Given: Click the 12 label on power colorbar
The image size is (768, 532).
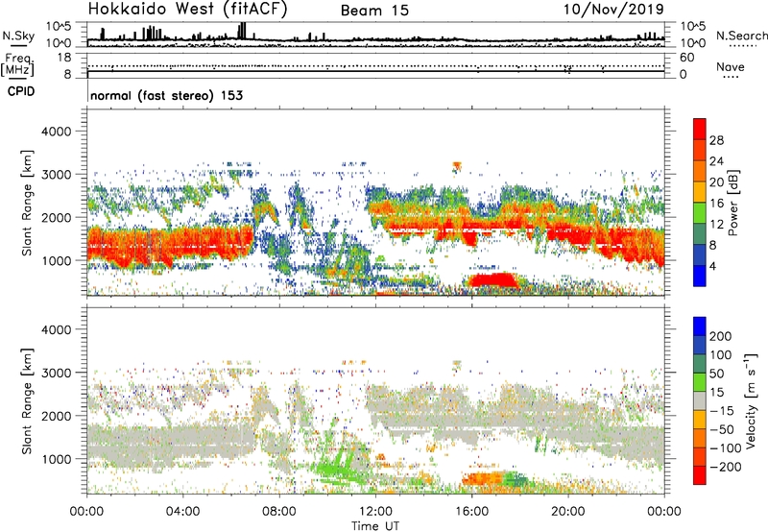Looking at the screenshot, I should 716,225.
